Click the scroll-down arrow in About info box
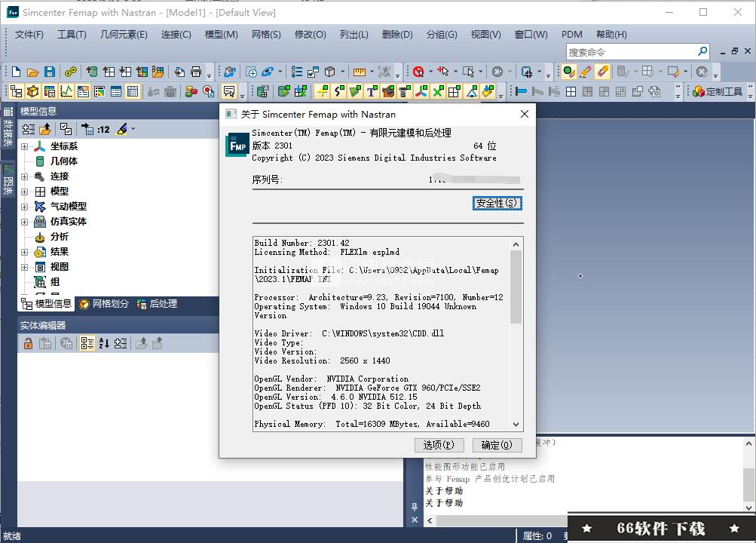 (x=516, y=425)
